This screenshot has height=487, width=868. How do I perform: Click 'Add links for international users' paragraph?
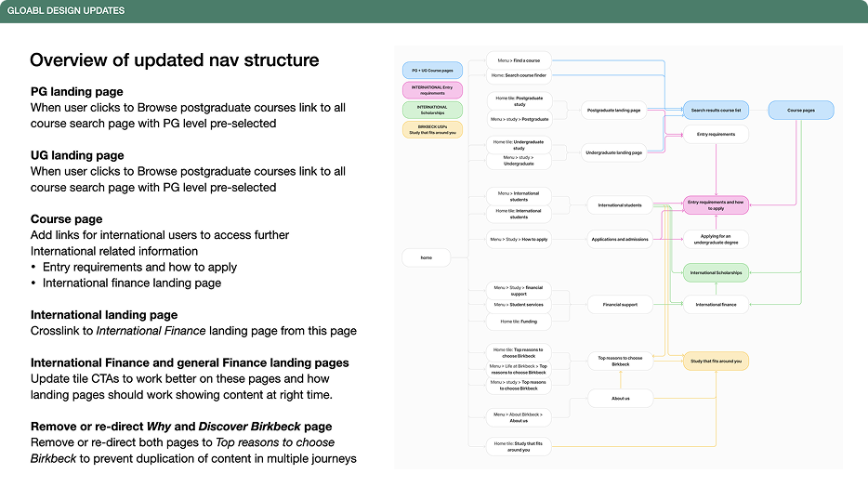click(160, 243)
